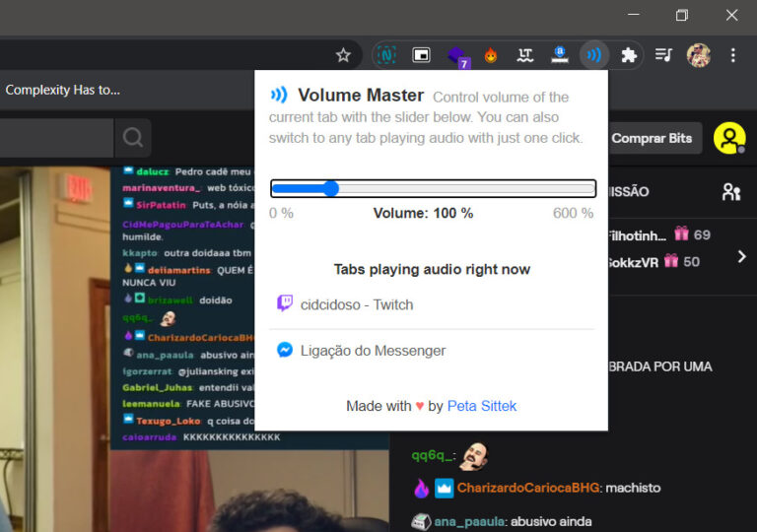Open the media control playlist icon
This screenshot has width=757, height=532.
pyautogui.click(x=663, y=55)
